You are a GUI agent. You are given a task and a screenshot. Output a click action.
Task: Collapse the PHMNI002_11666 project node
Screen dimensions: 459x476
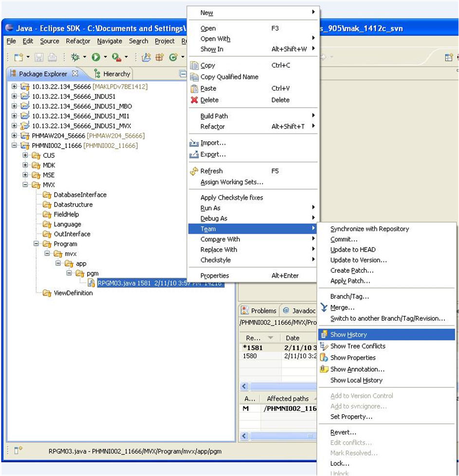[x=14, y=146]
